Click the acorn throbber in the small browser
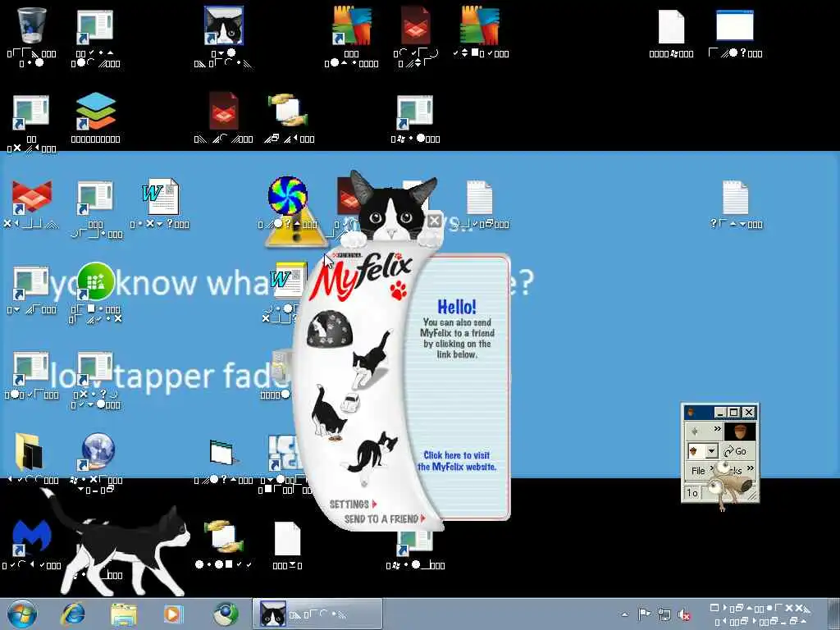 click(740, 431)
